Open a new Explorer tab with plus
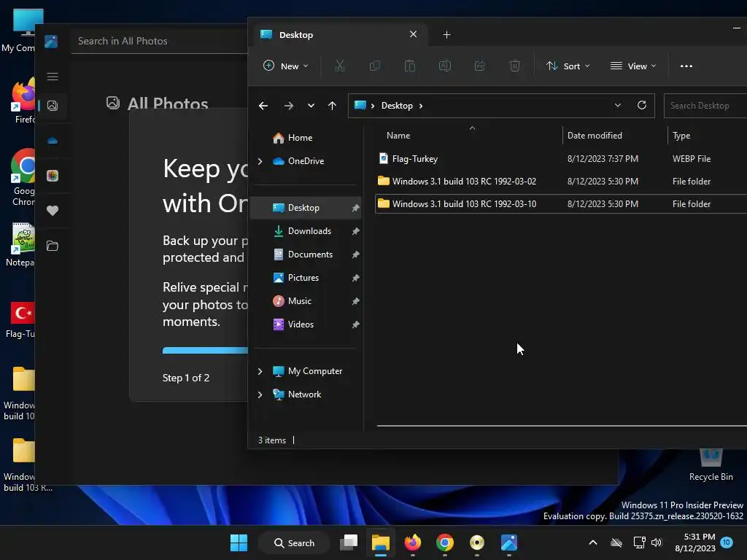The width and height of the screenshot is (747, 560). click(446, 35)
